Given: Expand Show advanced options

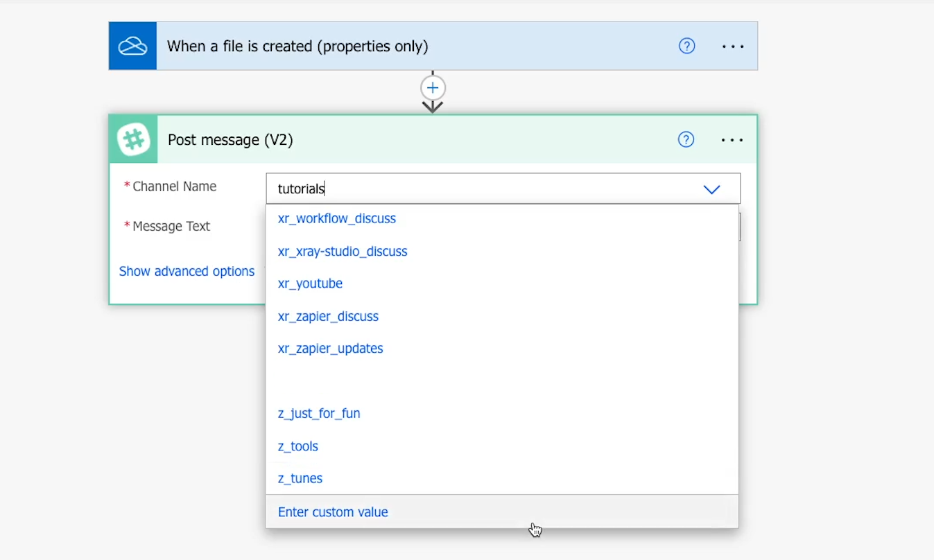Looking at the screenshot, I should coord(187,271).
